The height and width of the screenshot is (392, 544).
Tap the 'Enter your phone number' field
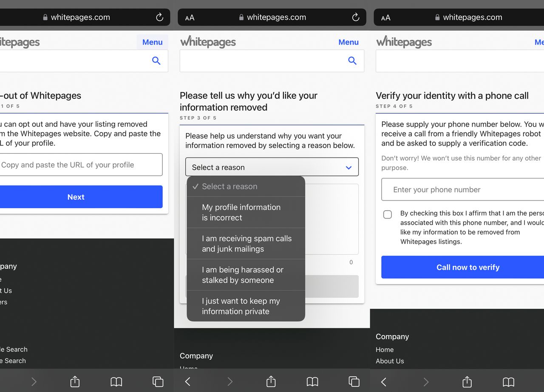[463, 189]
